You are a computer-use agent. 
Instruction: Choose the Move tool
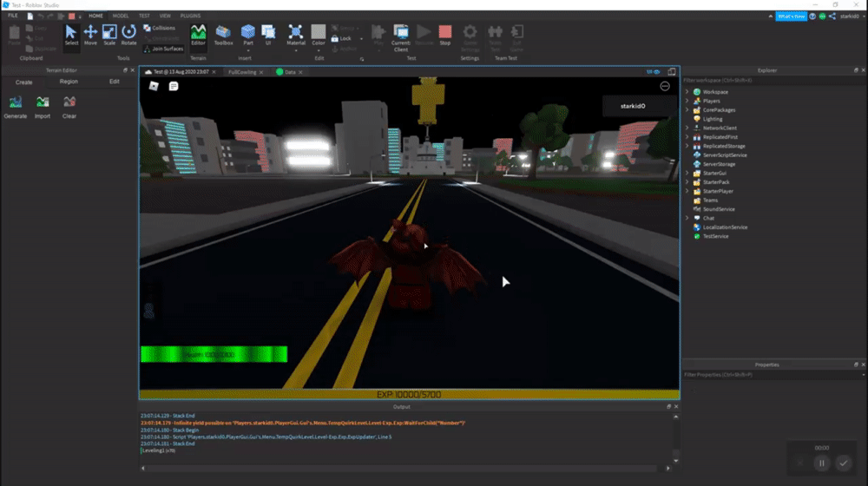coord(90,36)
